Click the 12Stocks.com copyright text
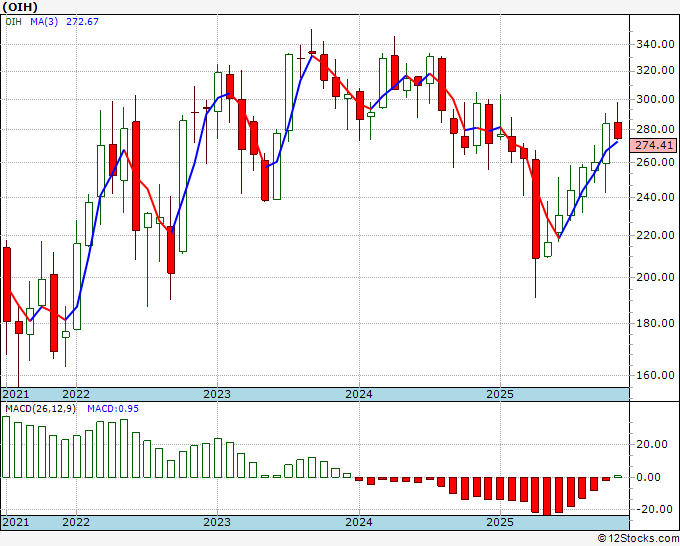 coord(638,539)
